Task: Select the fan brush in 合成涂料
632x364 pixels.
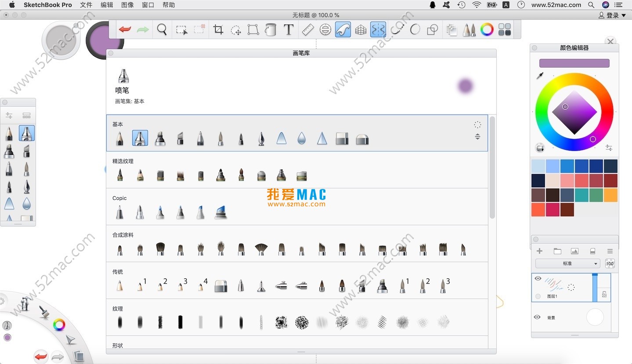Action: coord(261,249)
